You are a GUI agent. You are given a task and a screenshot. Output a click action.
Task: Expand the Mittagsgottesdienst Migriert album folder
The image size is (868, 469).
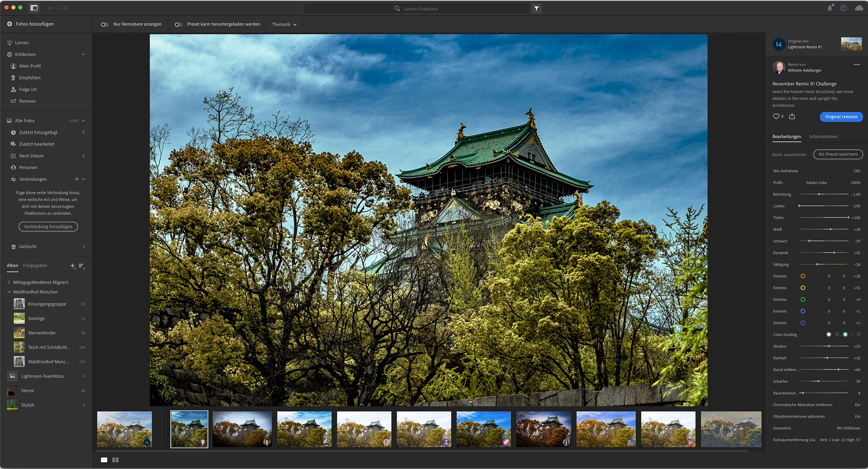pyautogui.click(x=9, y=282)
